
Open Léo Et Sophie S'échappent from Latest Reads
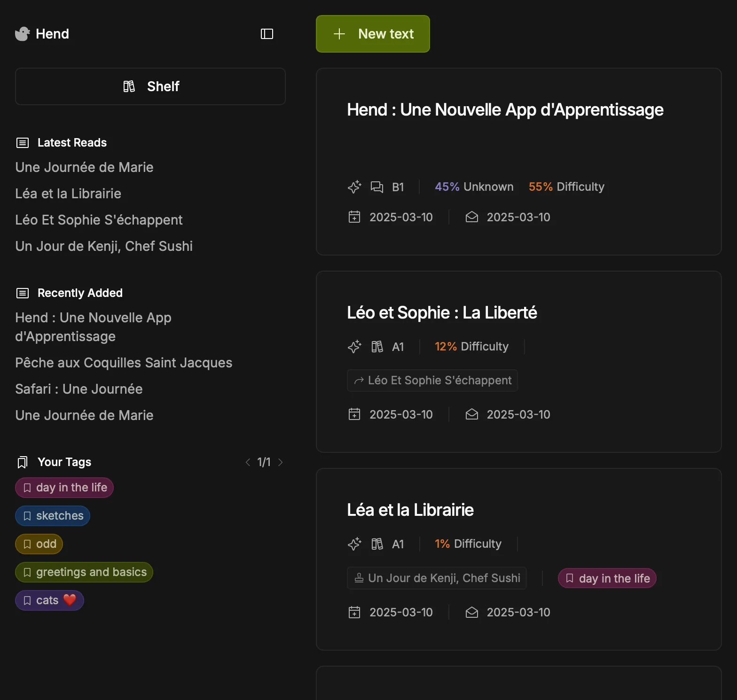(x=99, y=220)
